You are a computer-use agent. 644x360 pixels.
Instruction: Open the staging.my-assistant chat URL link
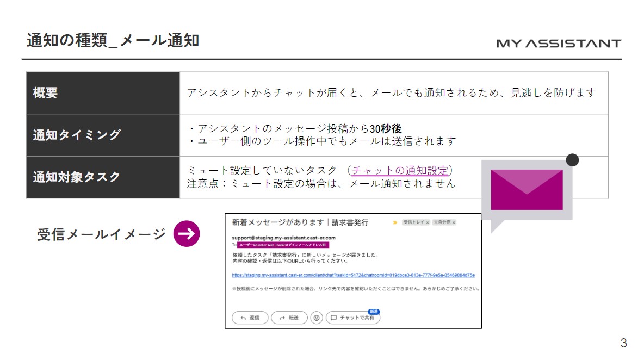[353, 275]
